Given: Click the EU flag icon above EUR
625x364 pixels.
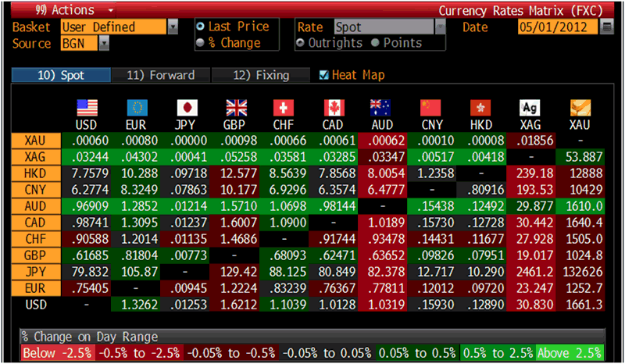Looking at the screenshot, I should pos(137,108).
